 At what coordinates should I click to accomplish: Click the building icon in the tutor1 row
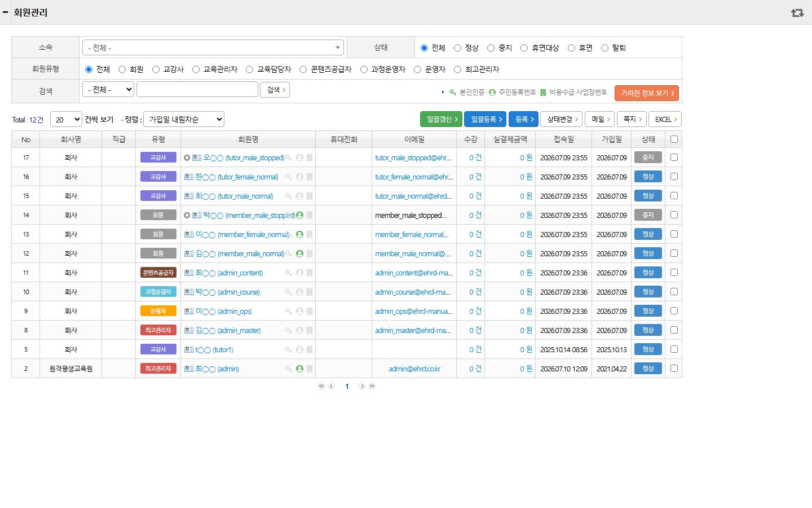coord(309,350)
